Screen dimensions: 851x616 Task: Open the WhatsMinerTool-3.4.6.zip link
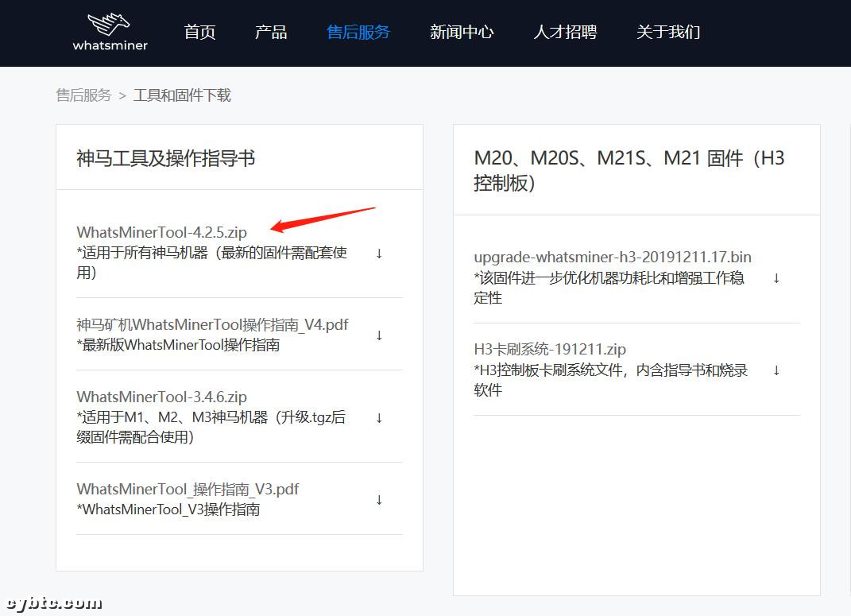(162, 397)
